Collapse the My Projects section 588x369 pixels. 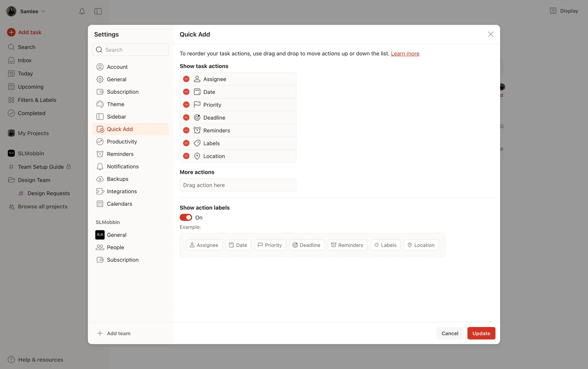click(33, 133)
